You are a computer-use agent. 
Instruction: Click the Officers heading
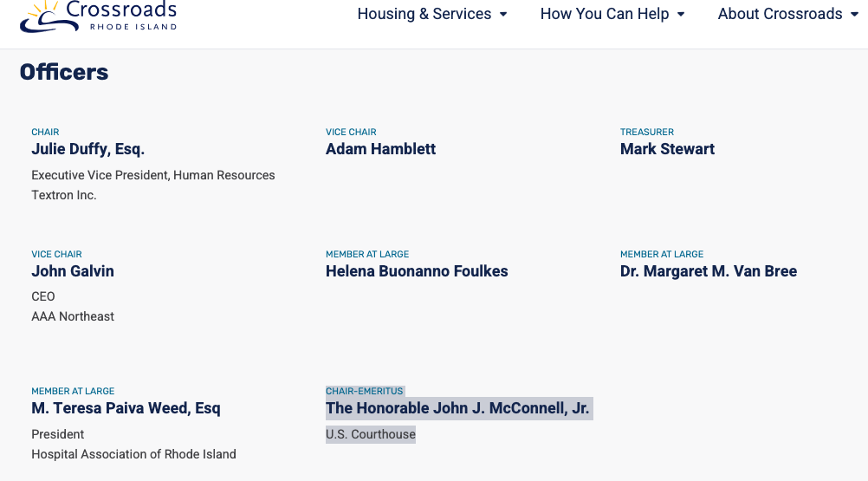64,72
